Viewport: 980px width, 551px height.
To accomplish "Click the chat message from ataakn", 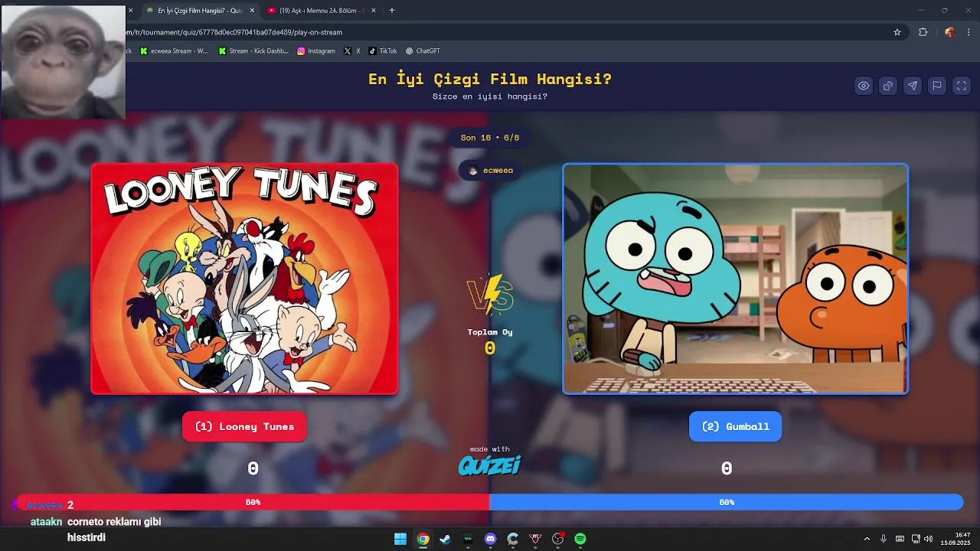I will [x=96, y=530].
